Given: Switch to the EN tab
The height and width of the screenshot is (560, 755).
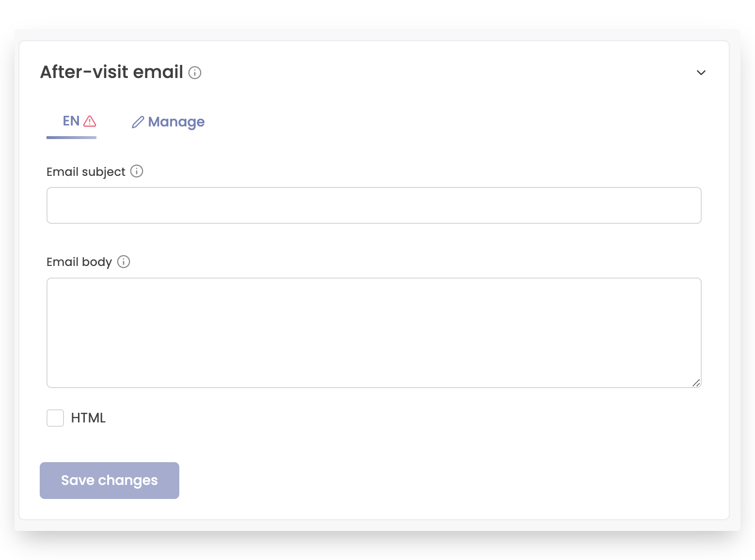Looking at the screenshot, I should [x=71, y=121].
